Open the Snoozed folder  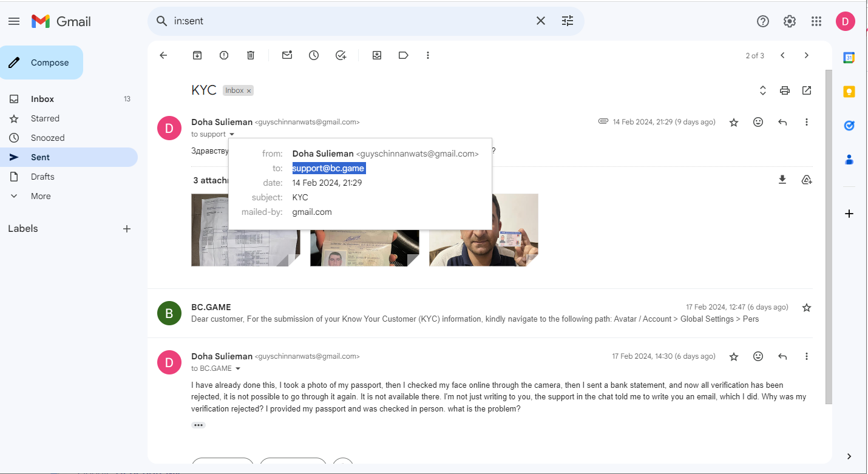click(x=69, y=138)
